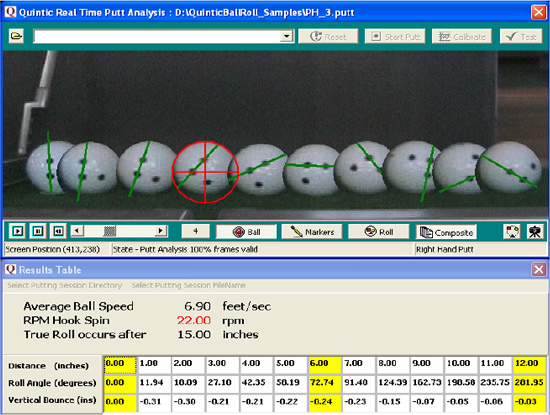Select the Distance cell 6.00
The width and height of the screenshot is (550, 415).
pyautogui.click(x=324, y=365)
